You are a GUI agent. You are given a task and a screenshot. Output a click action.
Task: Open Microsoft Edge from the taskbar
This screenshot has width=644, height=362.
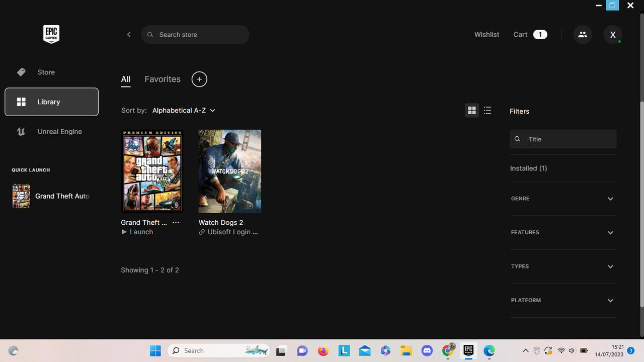click(489, 350)
